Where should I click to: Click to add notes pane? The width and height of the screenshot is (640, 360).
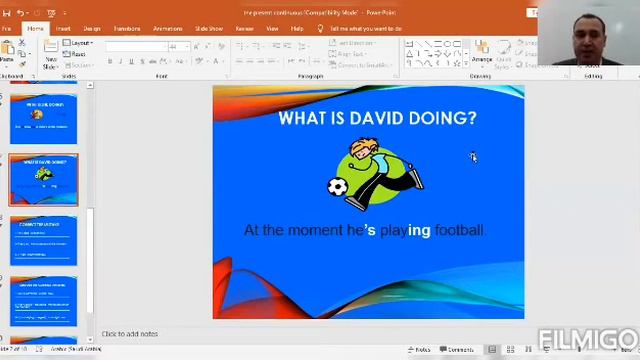point(130,333)
